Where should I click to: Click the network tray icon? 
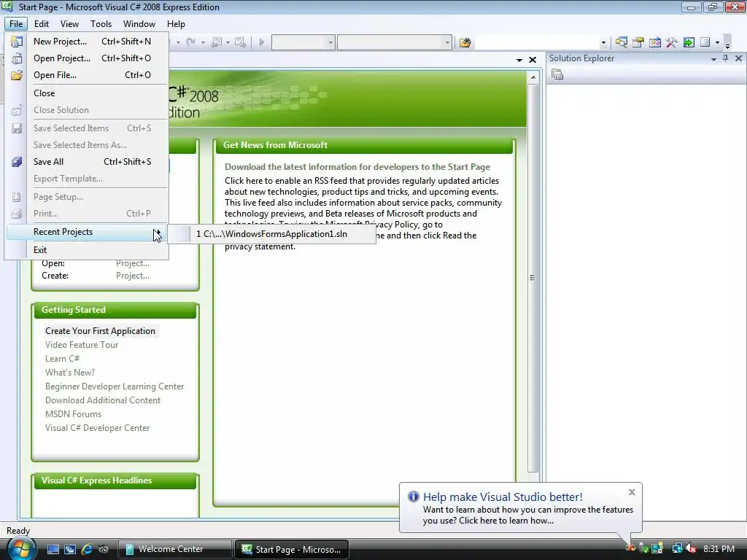point(677,548)
